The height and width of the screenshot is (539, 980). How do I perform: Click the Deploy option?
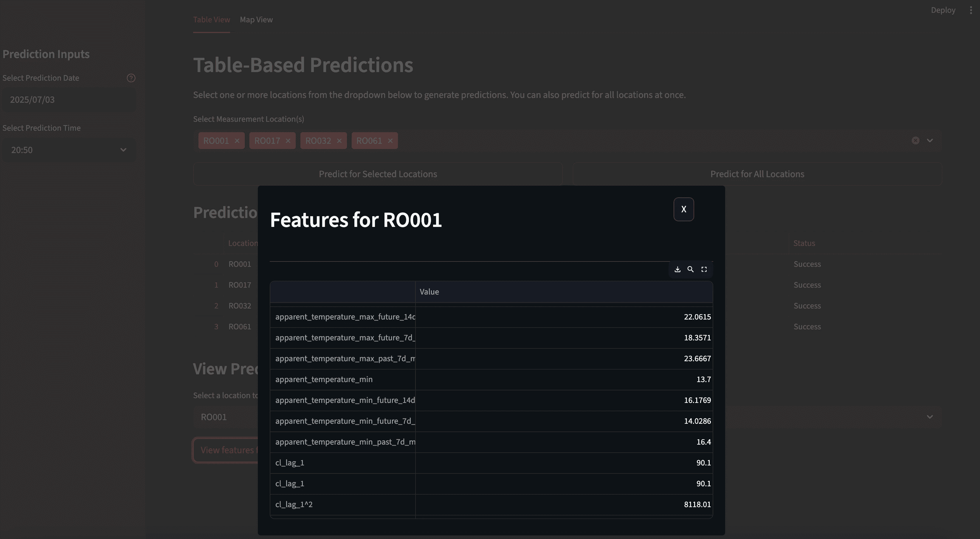coord(943,10)
